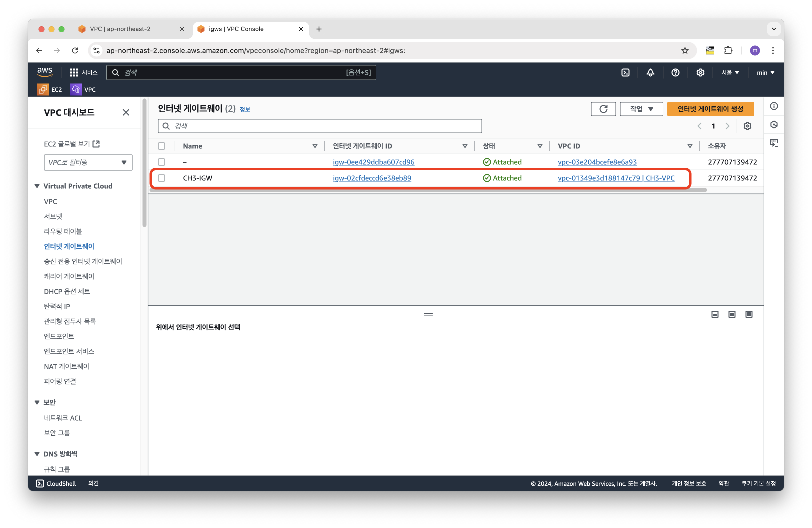This screenshot has width=812, height=528.
Task: Click refresh button for internet gateways list
Action: click(603, 109)
